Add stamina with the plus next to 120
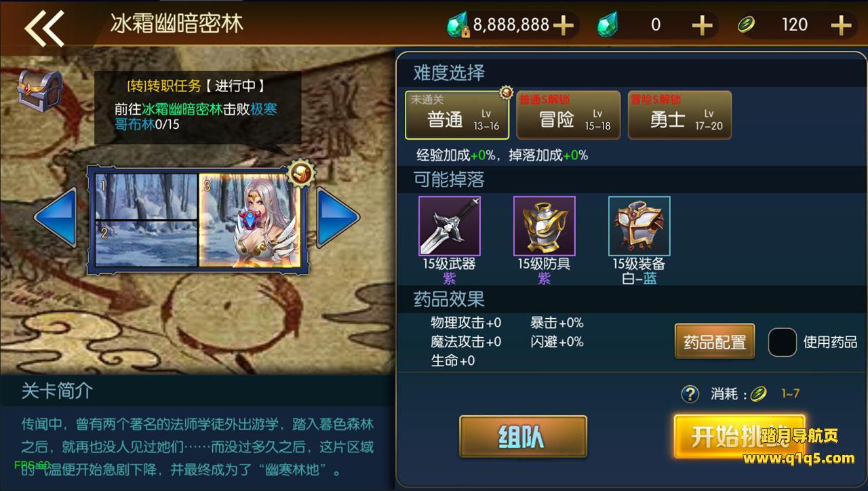868x491 pixels. [x=841, y=26]
